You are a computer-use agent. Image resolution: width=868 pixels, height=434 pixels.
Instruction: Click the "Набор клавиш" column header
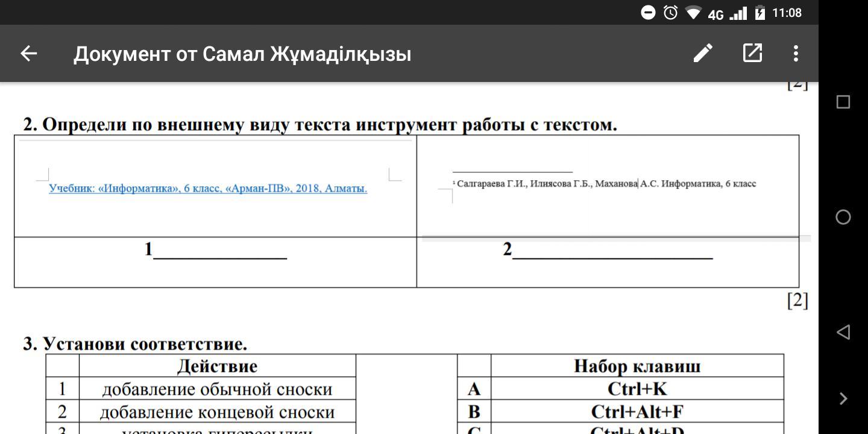[x=637, y=366]
